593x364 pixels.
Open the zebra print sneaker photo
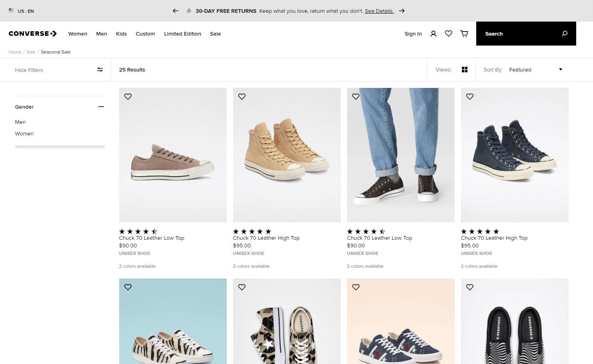pyautogui.click(x=173, y=321)
